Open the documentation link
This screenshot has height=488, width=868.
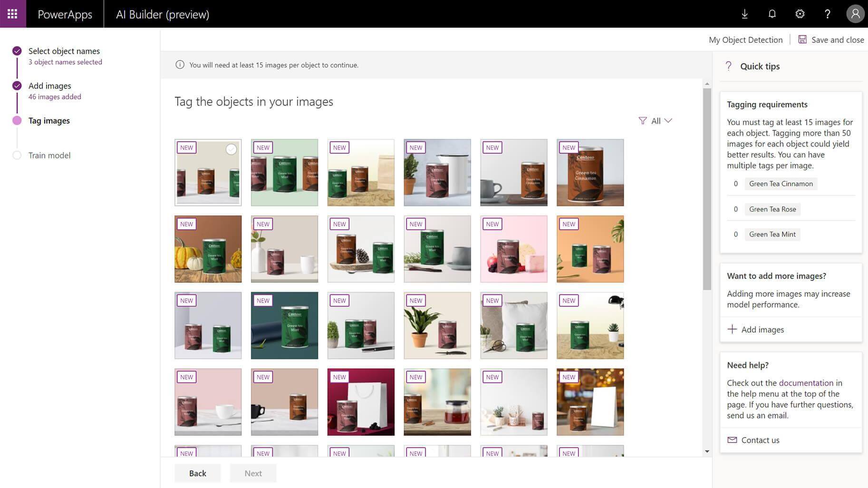tap(806, 383)
